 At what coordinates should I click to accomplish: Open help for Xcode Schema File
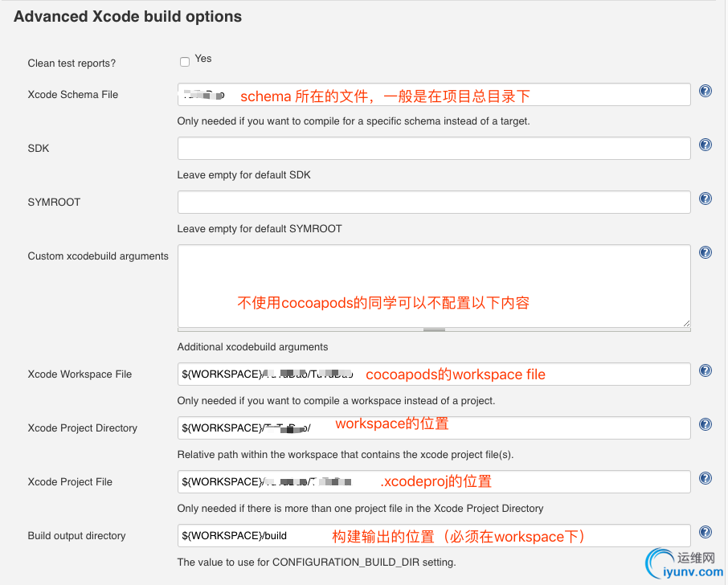pos(706,91)
